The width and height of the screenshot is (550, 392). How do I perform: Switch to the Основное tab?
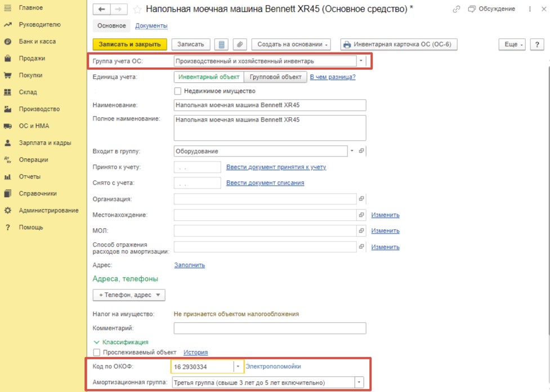point(111,25)
